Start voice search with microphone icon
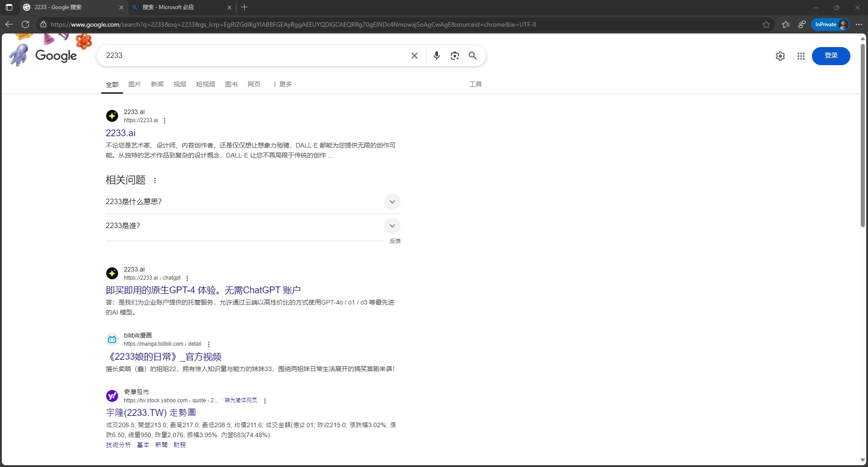This screenshot has width=868, height=467. [x=436, y=56]
